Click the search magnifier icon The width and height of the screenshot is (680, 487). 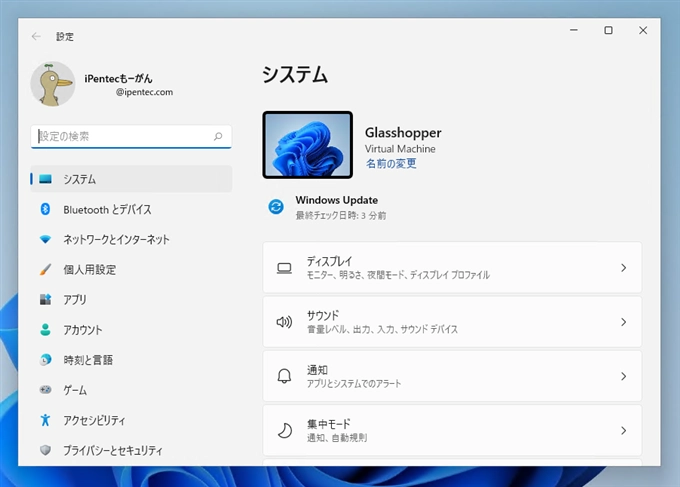(x=218, y=136)
